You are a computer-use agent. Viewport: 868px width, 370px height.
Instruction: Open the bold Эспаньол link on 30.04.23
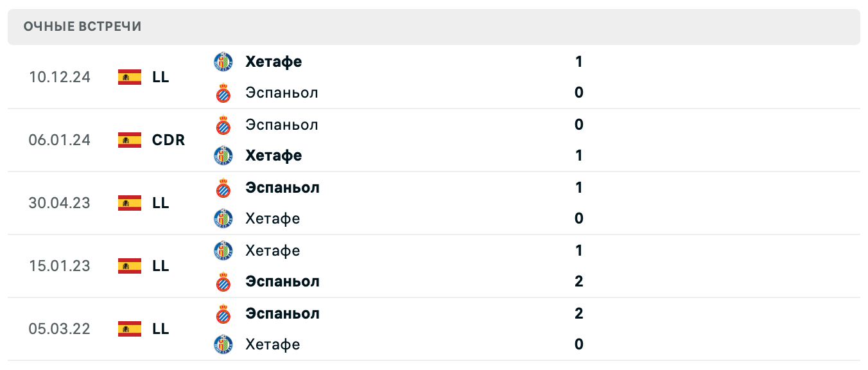(x=282, y=188)
